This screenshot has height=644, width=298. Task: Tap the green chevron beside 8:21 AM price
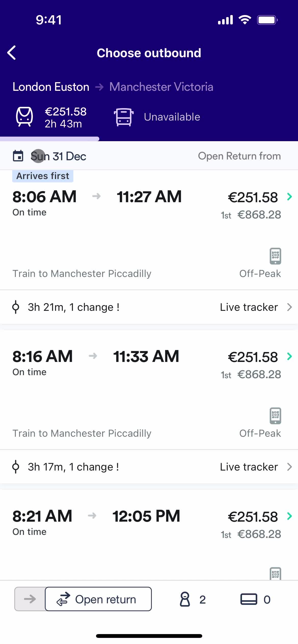289,516
